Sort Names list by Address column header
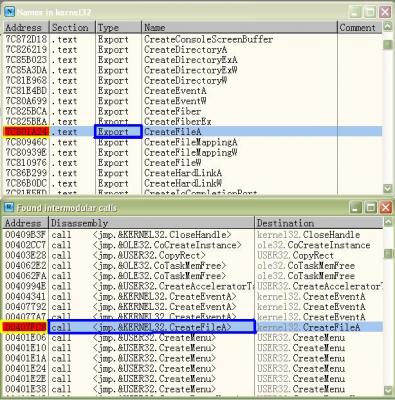The height and width of the screenshot is (400, 395). click(x=26, y=27)
